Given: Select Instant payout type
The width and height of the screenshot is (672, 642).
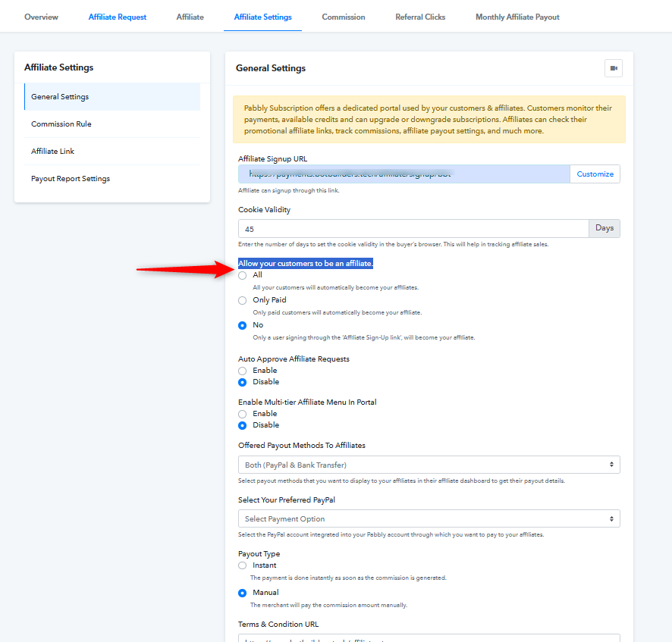Looking at the screenshot, I should 243,565.
